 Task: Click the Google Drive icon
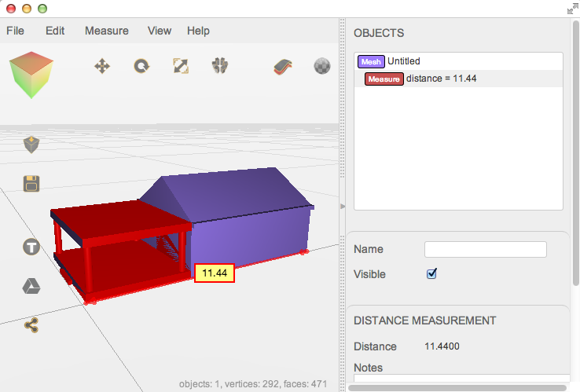click(31, 286)
